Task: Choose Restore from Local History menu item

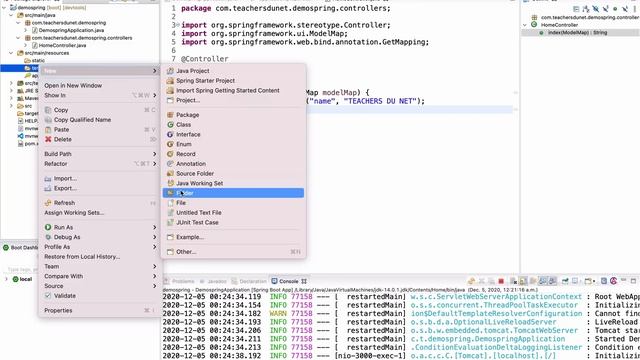Action: (82, 257)
